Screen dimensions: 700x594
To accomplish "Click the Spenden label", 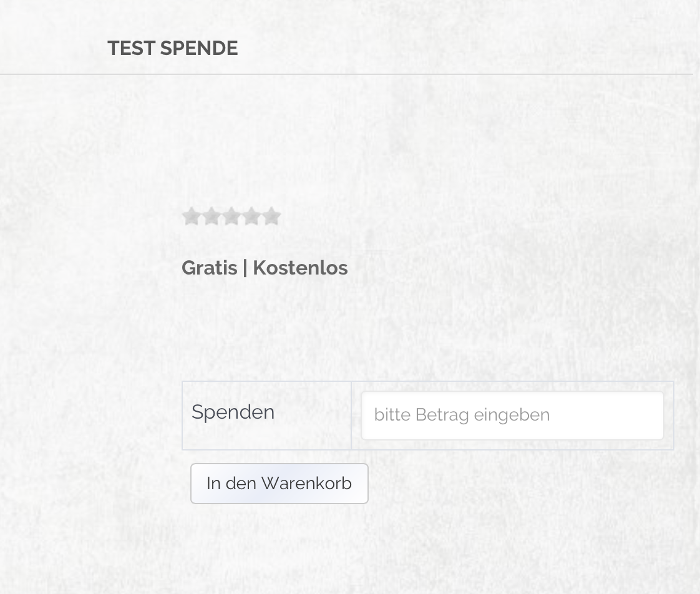I will 233,412.
